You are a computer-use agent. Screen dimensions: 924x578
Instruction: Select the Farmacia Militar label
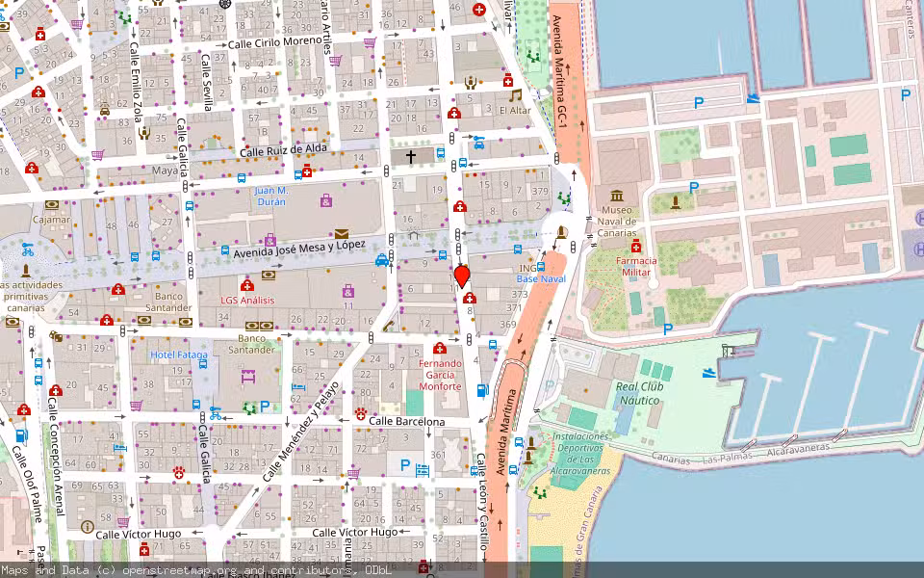pos(636,266)
